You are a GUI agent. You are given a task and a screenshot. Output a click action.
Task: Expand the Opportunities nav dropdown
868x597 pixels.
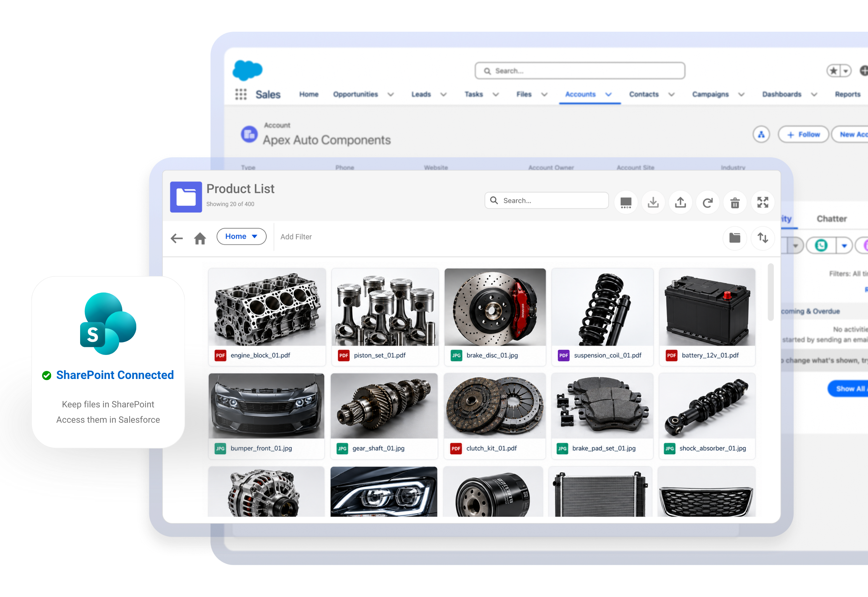click(390, 94)
